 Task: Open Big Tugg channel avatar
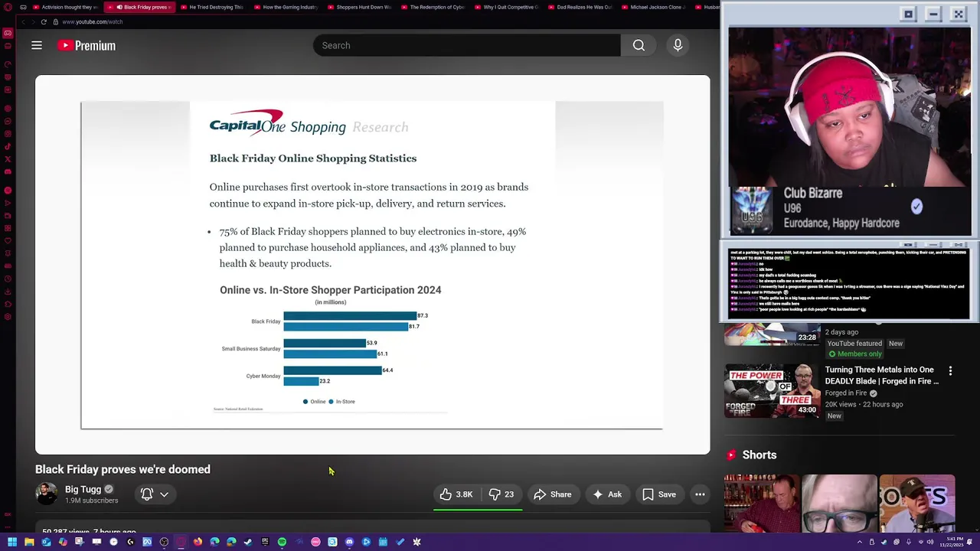pos(46,494)
